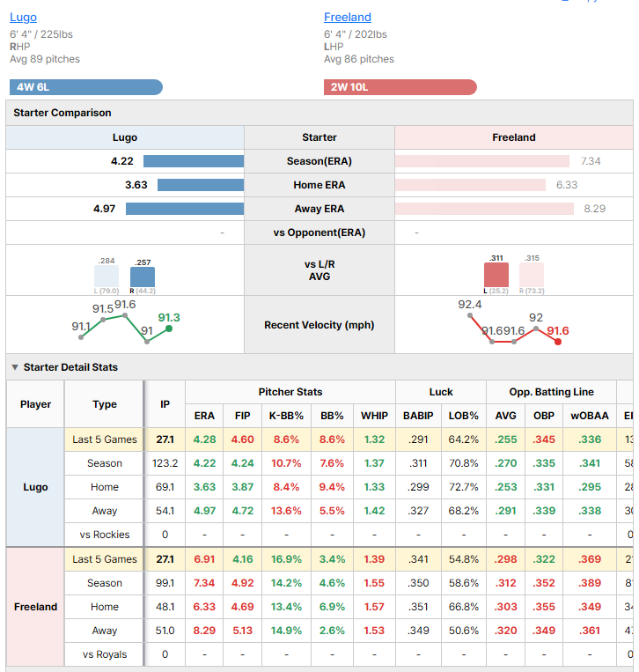
Task: Open the Freeland player link
Action: coord(348,17)
